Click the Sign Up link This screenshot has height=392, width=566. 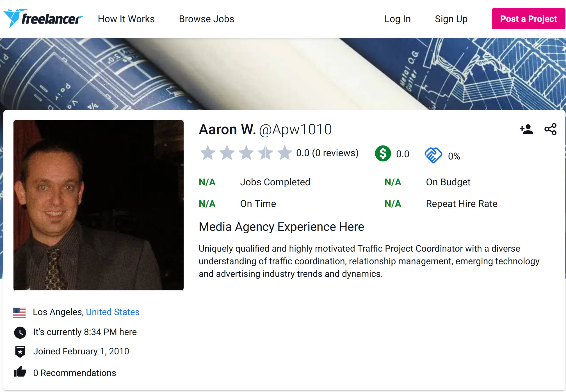451,19
